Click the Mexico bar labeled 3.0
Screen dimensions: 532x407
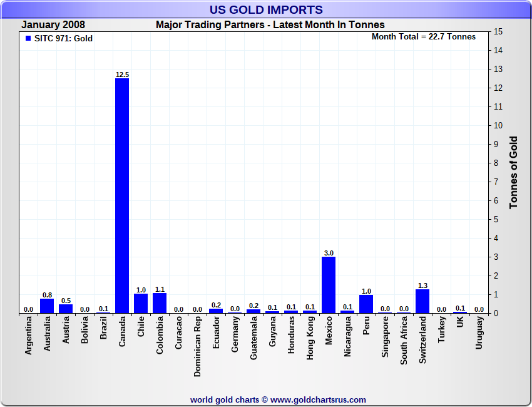pyautogui.click(x=329, y=285)
